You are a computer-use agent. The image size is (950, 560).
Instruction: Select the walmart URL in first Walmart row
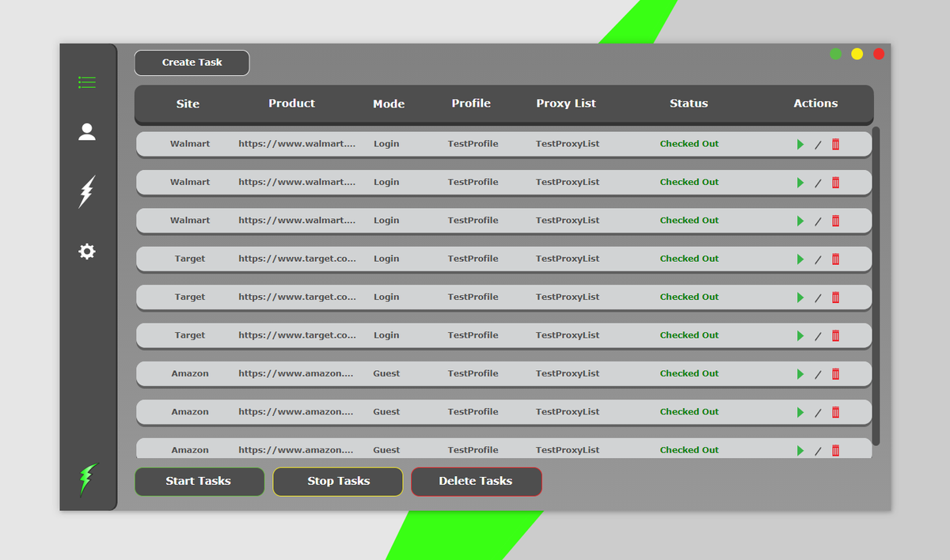[x=297, y=144]
